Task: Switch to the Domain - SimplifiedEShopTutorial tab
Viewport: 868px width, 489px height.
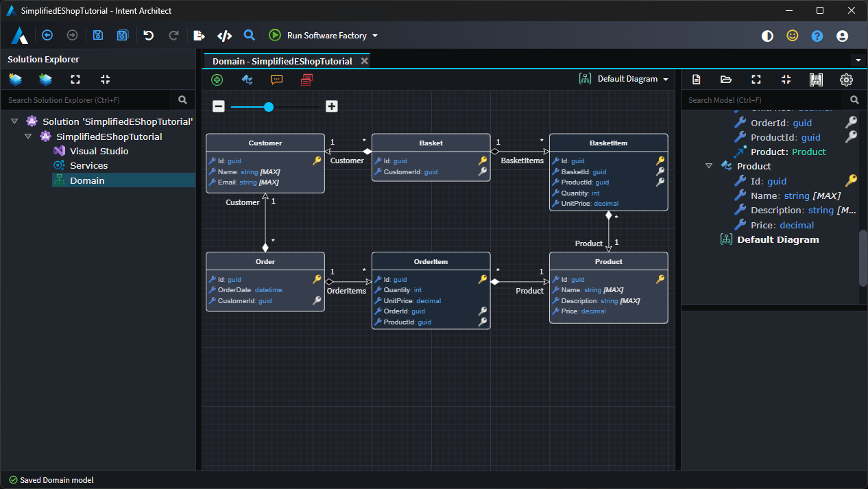Action: point(282,61)
